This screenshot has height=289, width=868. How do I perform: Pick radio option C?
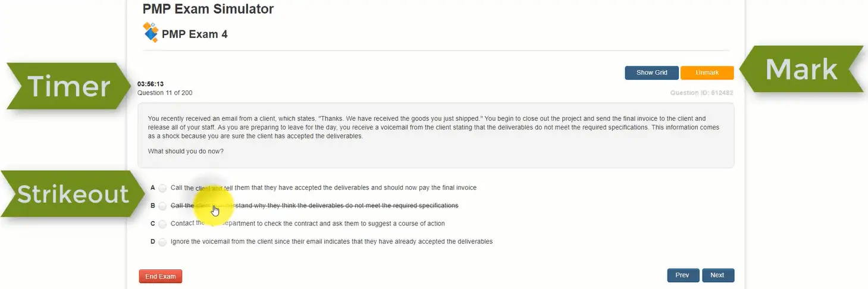pyautogui.click(x=162, y=224)
